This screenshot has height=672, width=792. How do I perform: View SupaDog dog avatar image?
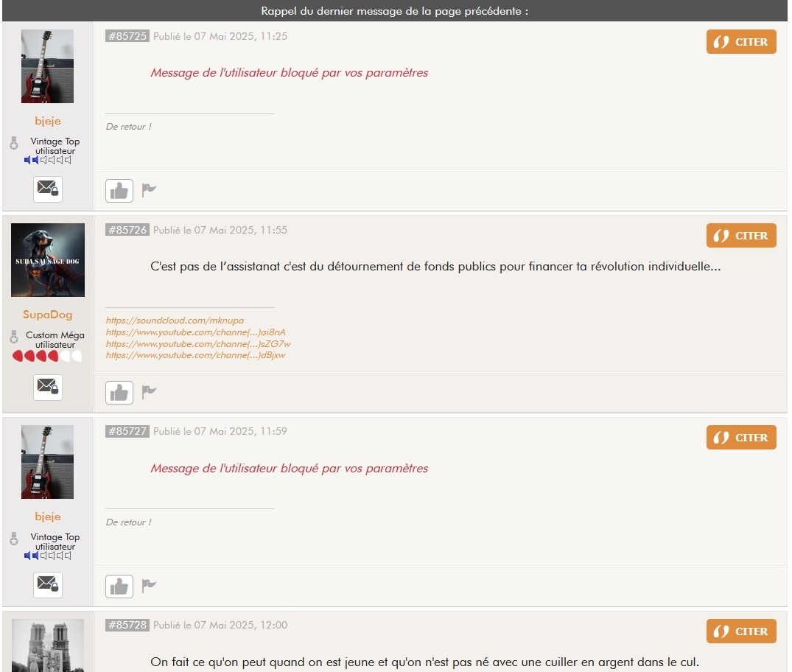point(48,259)
